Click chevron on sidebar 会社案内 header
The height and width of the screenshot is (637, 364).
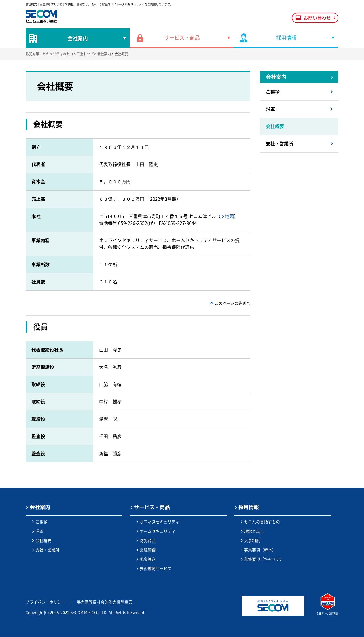331,77
